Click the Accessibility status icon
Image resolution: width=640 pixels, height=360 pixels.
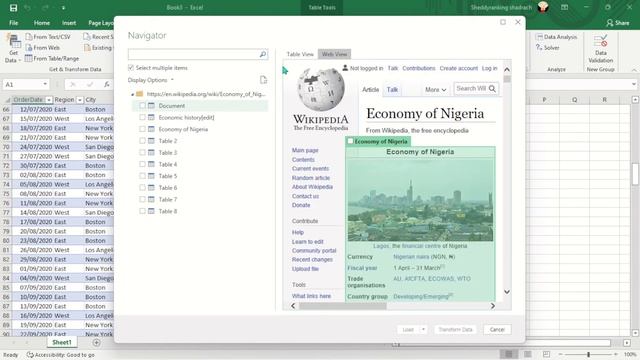tap(30, 355)
